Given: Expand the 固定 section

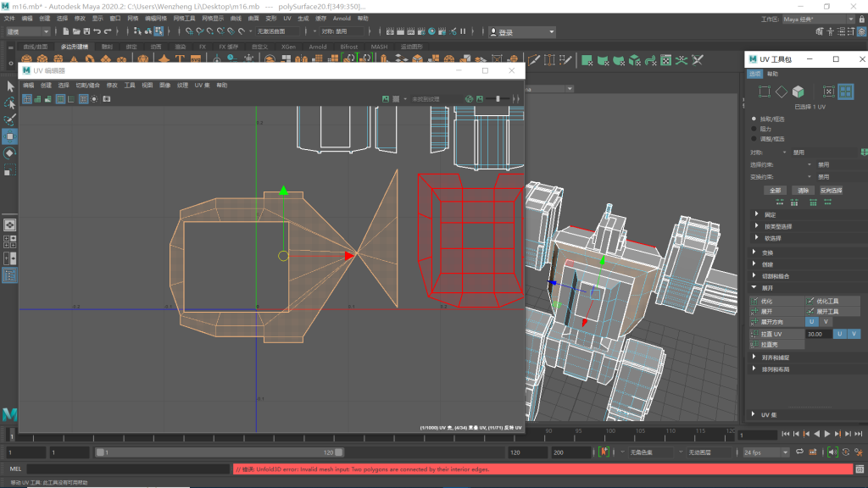Looking at the screenshot, I should [x=757, y=214].
